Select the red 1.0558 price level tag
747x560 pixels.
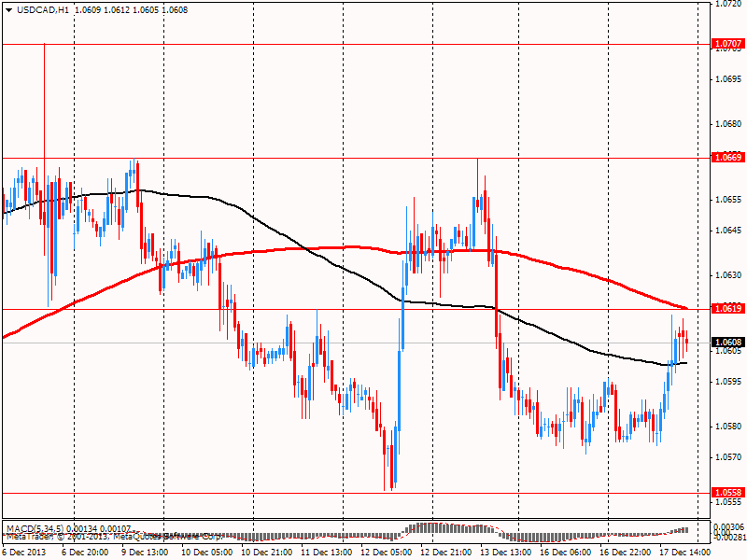tap(727, 493)
